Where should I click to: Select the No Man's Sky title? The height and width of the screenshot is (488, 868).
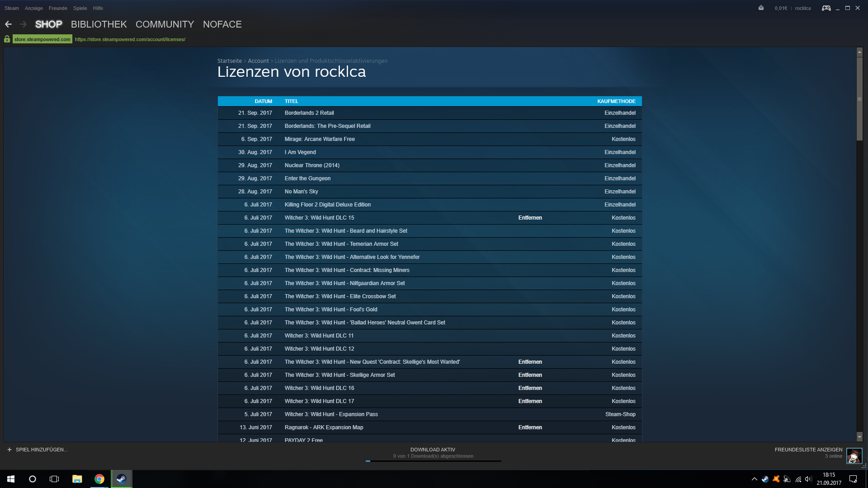[301, 192]
